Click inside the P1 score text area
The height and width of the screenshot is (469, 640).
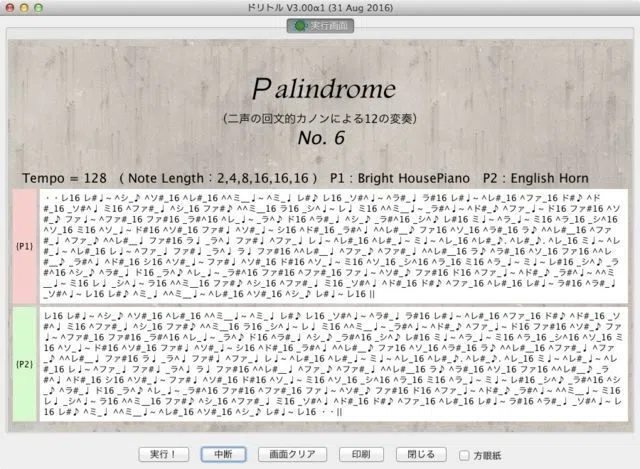pos(333,246)
